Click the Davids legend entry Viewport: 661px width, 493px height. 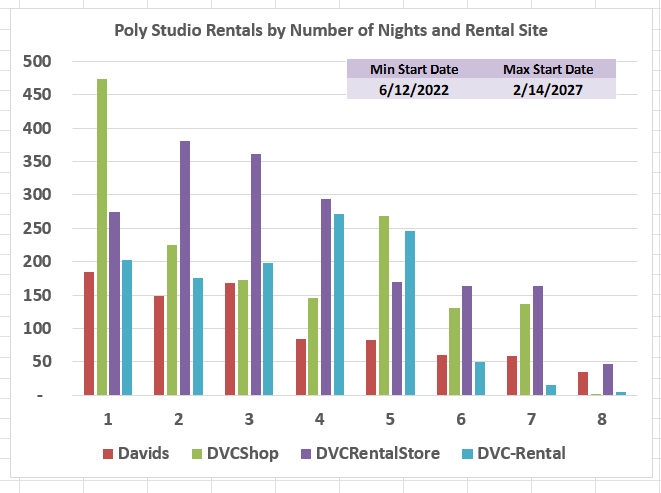(x=136, y=453)
